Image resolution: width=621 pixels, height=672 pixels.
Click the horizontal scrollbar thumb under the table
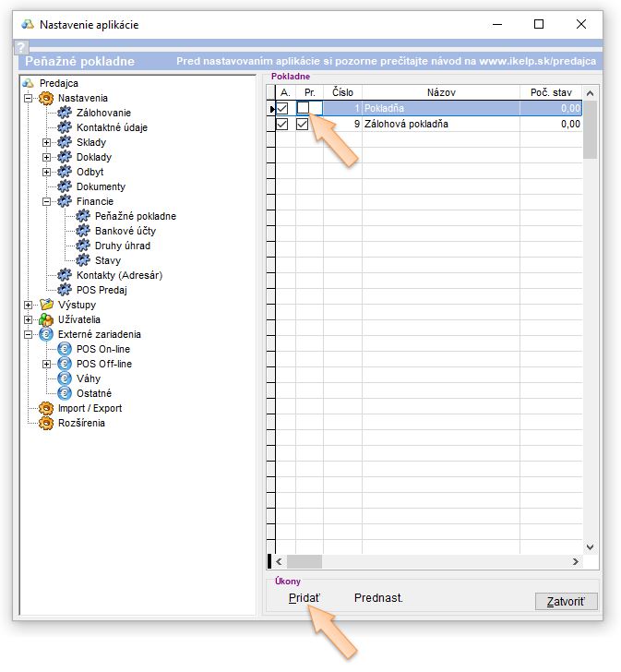[303, 561]
